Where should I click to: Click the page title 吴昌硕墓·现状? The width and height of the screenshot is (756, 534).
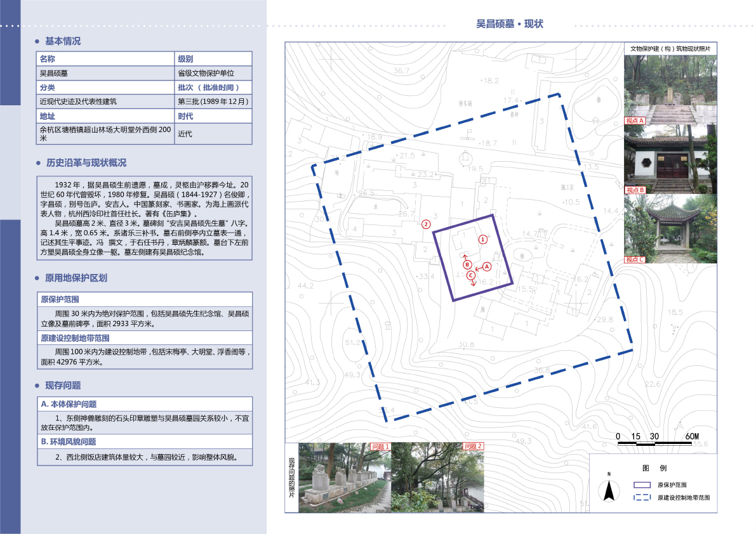click(x=510, y=24)
